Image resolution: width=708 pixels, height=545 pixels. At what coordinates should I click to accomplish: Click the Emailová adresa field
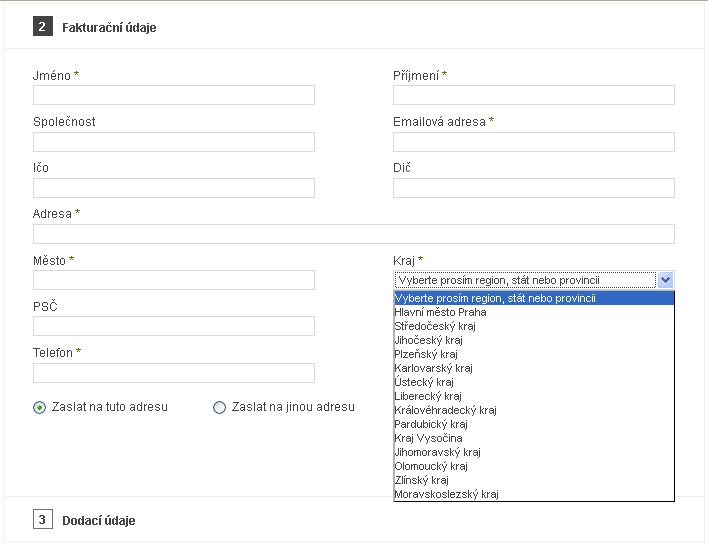[x=534, y=142]
